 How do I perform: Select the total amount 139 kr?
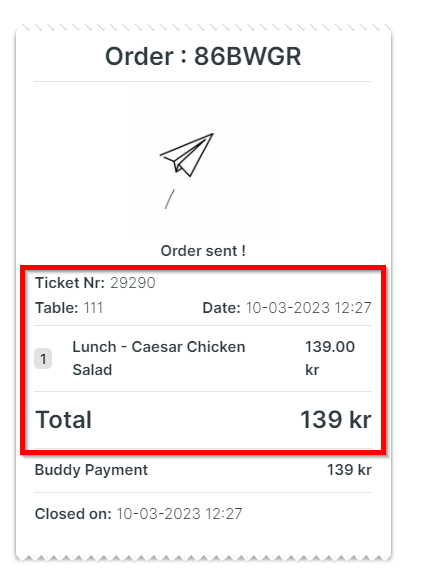(336, 420)
